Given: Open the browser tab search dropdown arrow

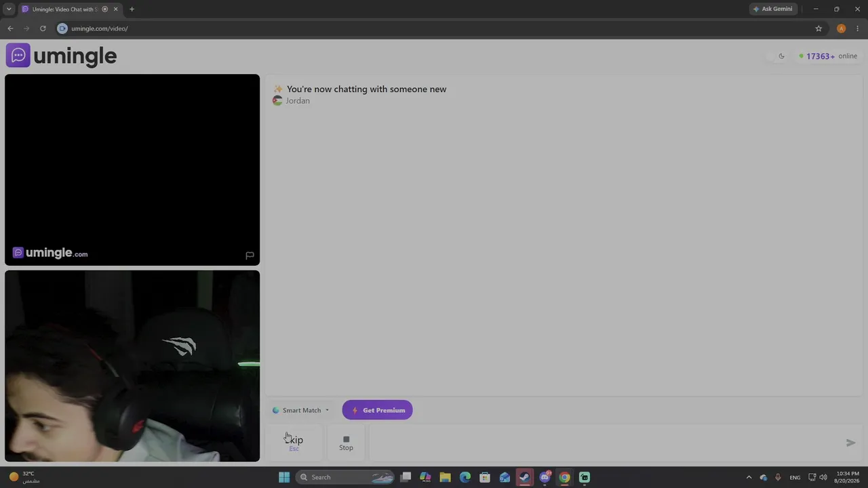Looking at the screenshot, I should (9, 9).
